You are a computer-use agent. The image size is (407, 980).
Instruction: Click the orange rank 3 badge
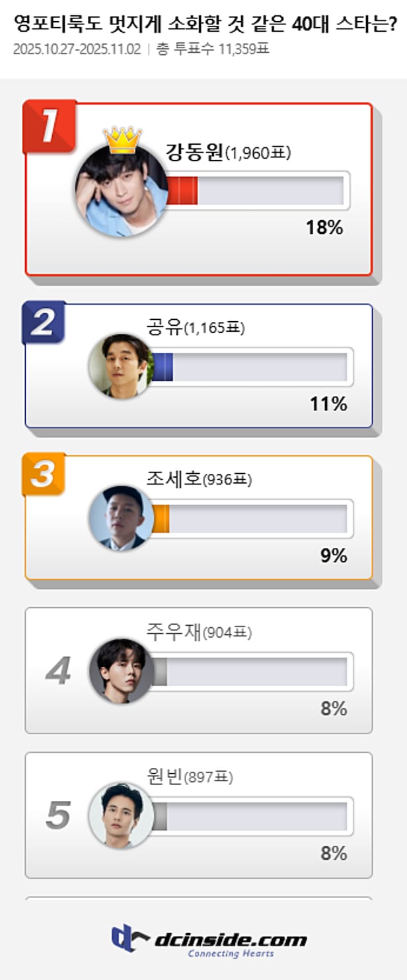coord(44,474)
